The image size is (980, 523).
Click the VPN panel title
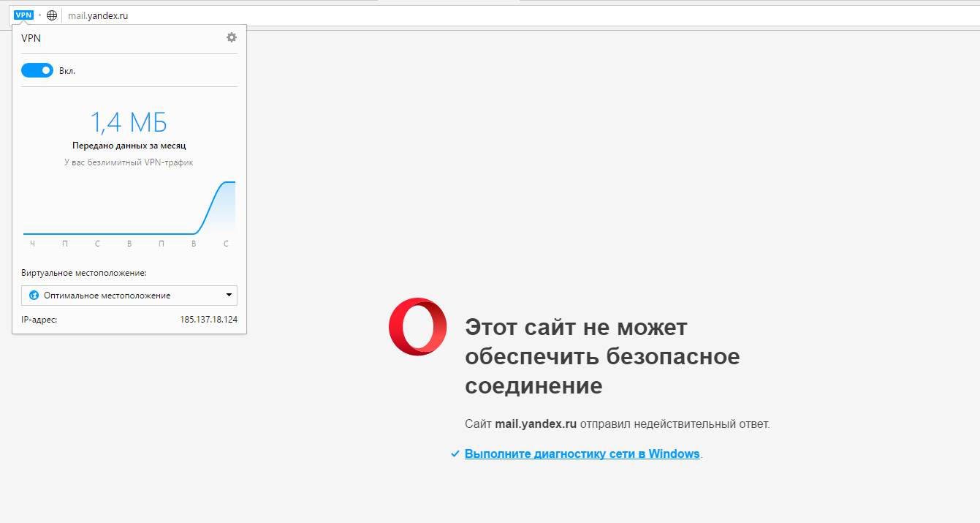point(31,38)
